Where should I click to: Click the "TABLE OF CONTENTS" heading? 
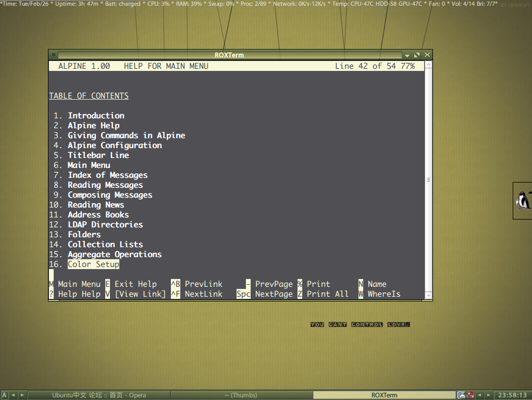pos(89,96)
